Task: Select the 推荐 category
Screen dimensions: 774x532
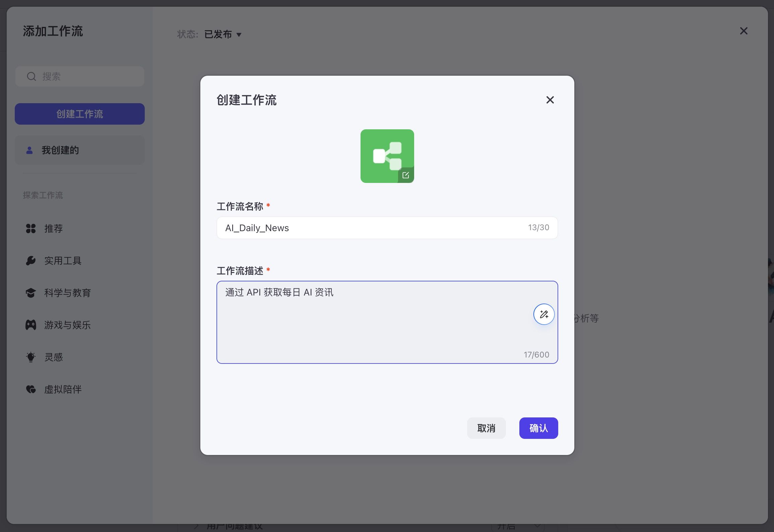Action: pyautogui.click(x=54, y=228)
